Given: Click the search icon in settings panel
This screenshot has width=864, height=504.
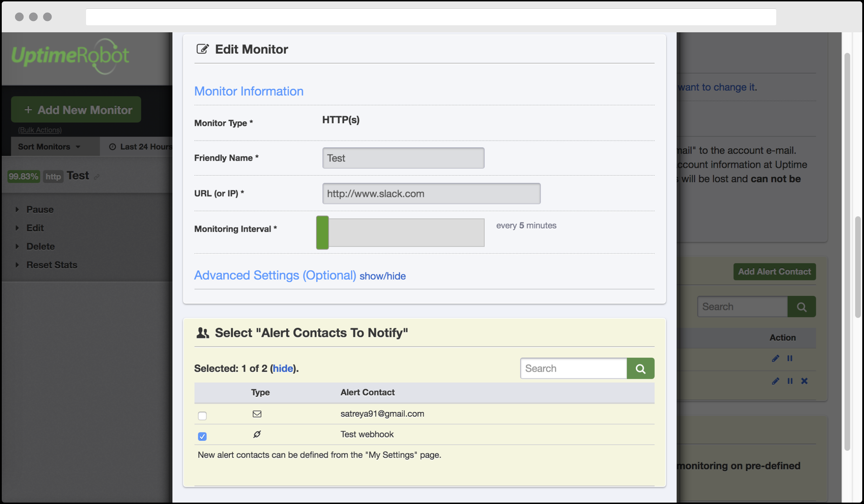Looking at the screenshot, I should tap(801, 307).
